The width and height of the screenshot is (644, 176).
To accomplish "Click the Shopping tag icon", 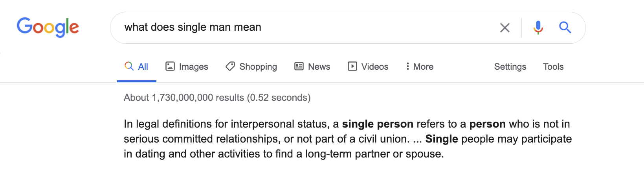I will (x=230, y=66).
